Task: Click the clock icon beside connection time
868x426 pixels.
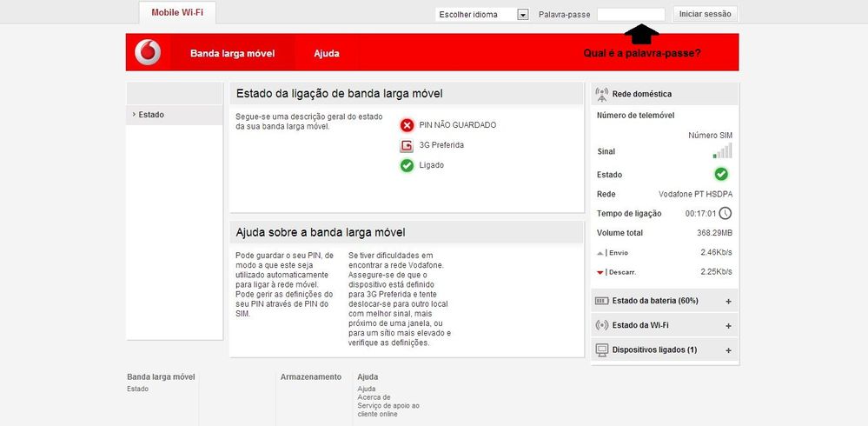Action: point(725,213)
